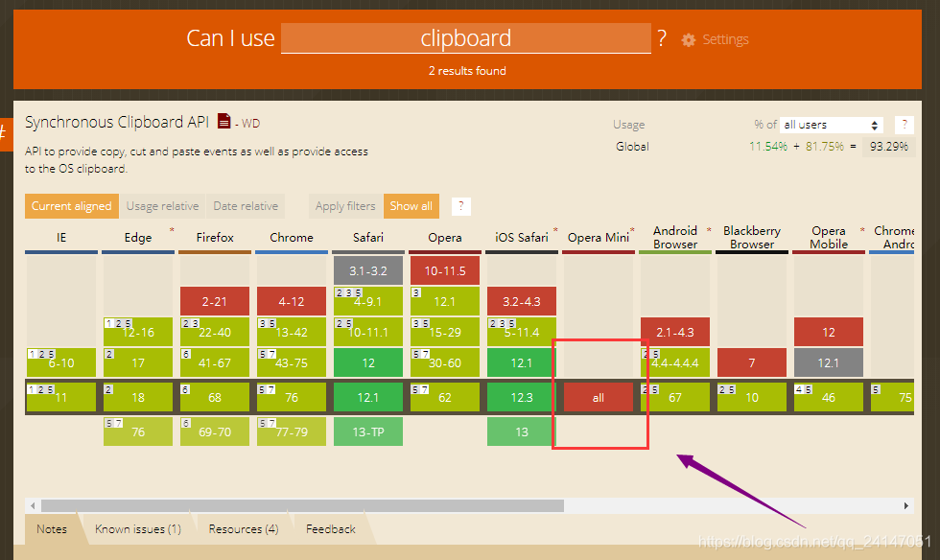Click the Opera Mobile column header

[x=829, y=238]
